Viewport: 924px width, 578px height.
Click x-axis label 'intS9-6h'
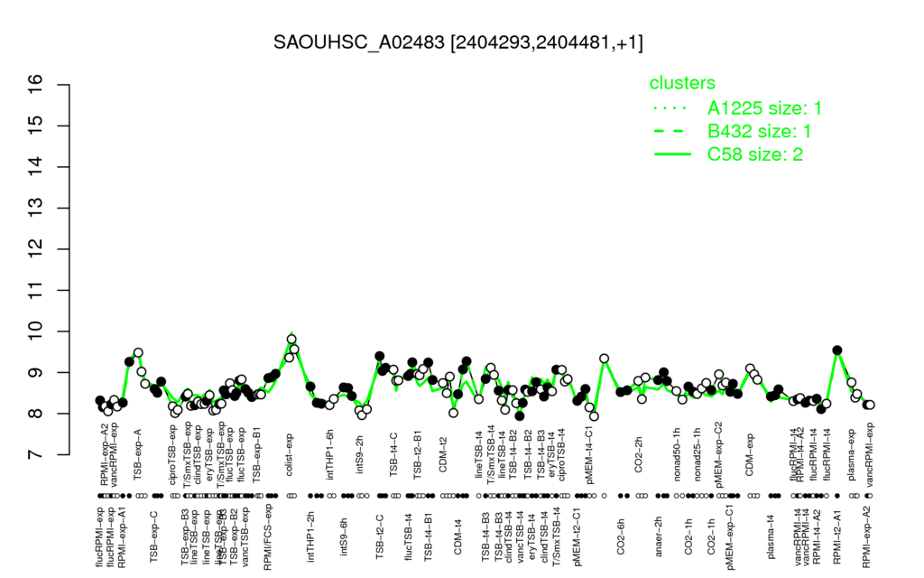tap(344, 536)
